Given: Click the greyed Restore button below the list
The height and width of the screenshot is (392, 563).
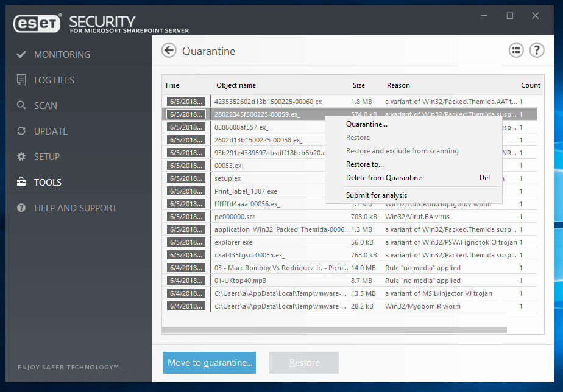Looking at the screenshot, I should (x=304, y=363).
